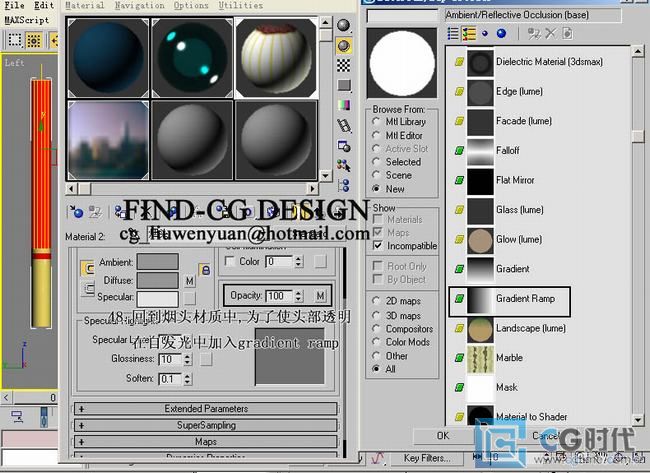Select Mtl Library radio button

click(376, 121)
